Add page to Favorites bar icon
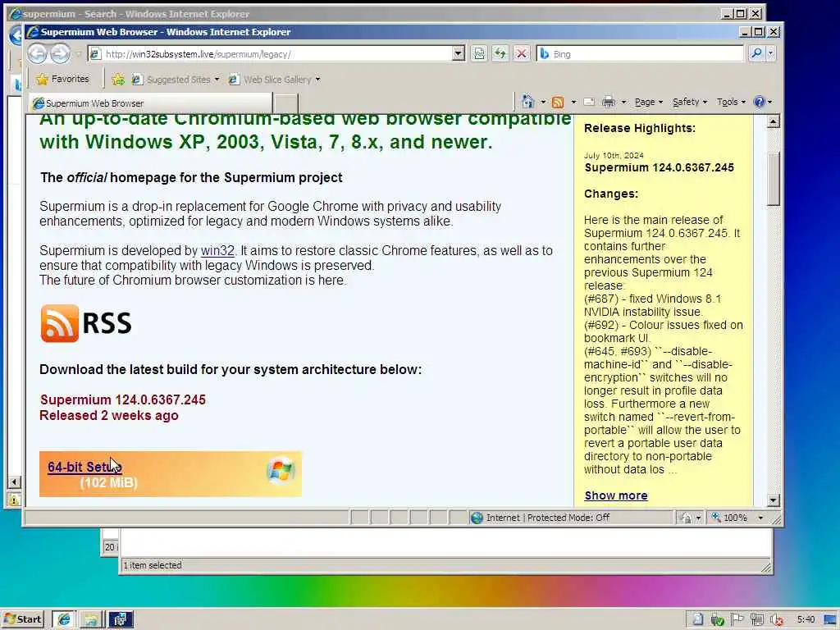Image resolution: width=840 pixels, height=630 pixels. pos(118,80)
